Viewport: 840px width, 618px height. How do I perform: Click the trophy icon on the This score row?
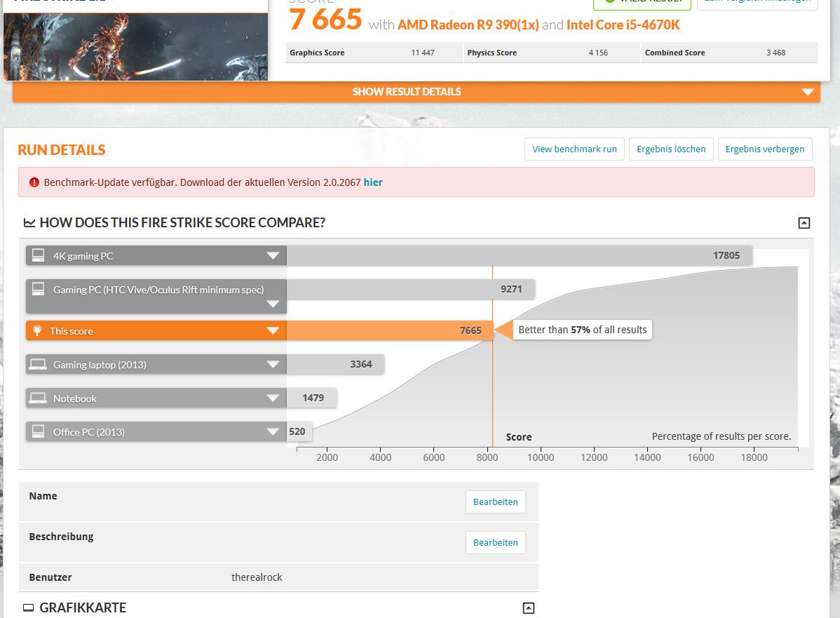pos(37,330)
